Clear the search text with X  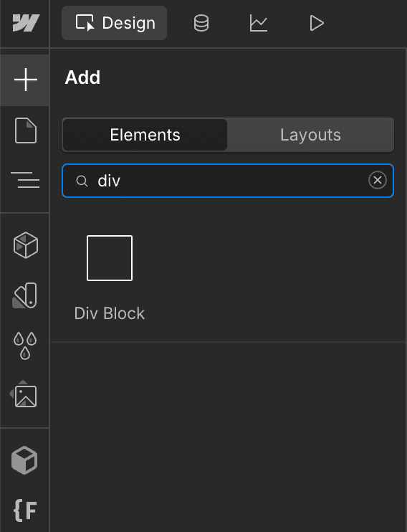(x=378, y=180)
